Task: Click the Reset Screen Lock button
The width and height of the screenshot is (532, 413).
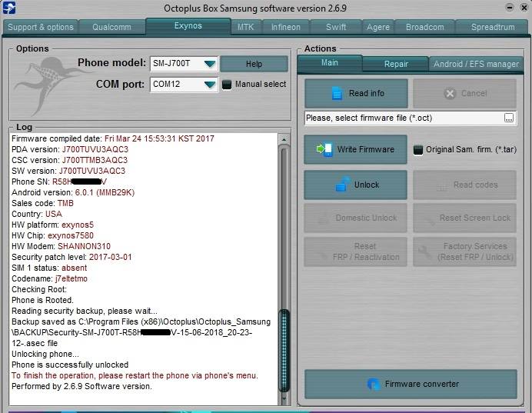Action: click(465, 218)
